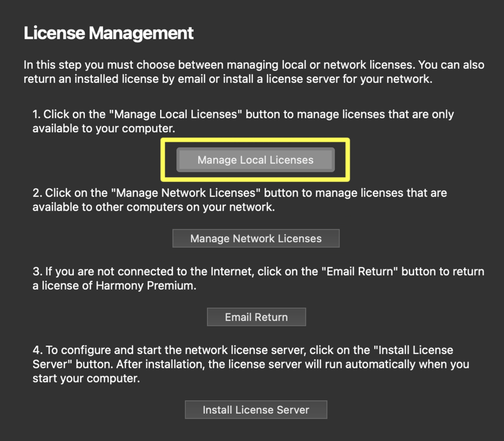Click the Manage Network Licenses button
504x441 pixels.
(255, 238)
